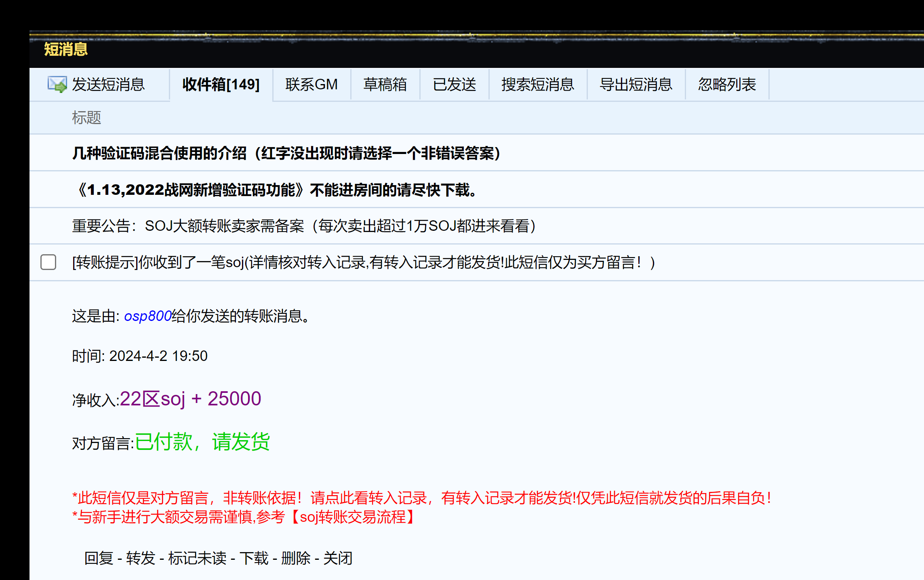
Task: Open the 联系GM tab
Action: click(312, 84)
